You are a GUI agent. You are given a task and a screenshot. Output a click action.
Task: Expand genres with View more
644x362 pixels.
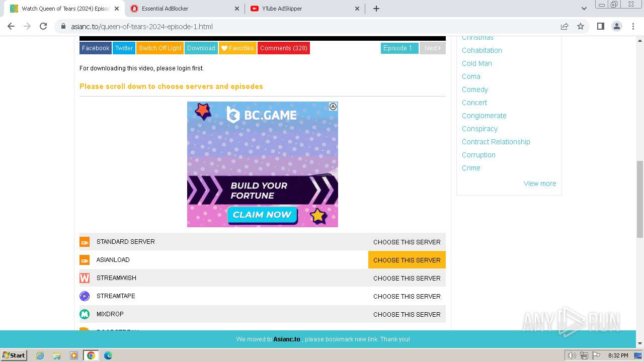point(540,184)
